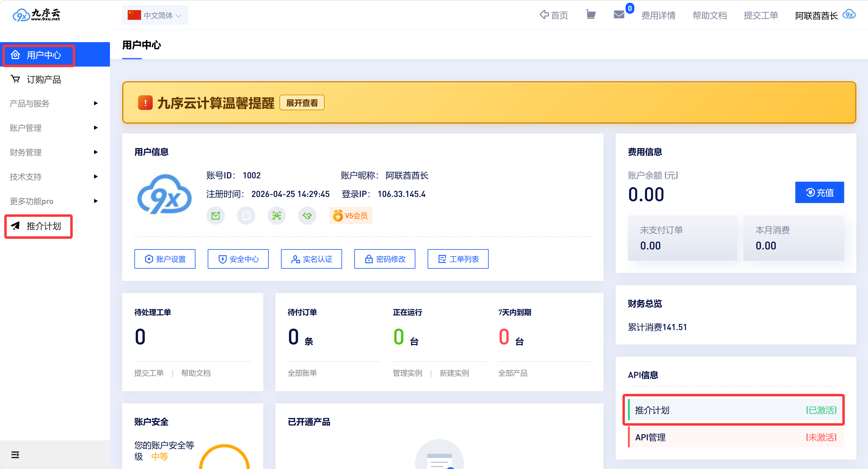Click the 9x cloud avatar beside username
Screen dimensions: 868x469
click(x=849, y=14)
